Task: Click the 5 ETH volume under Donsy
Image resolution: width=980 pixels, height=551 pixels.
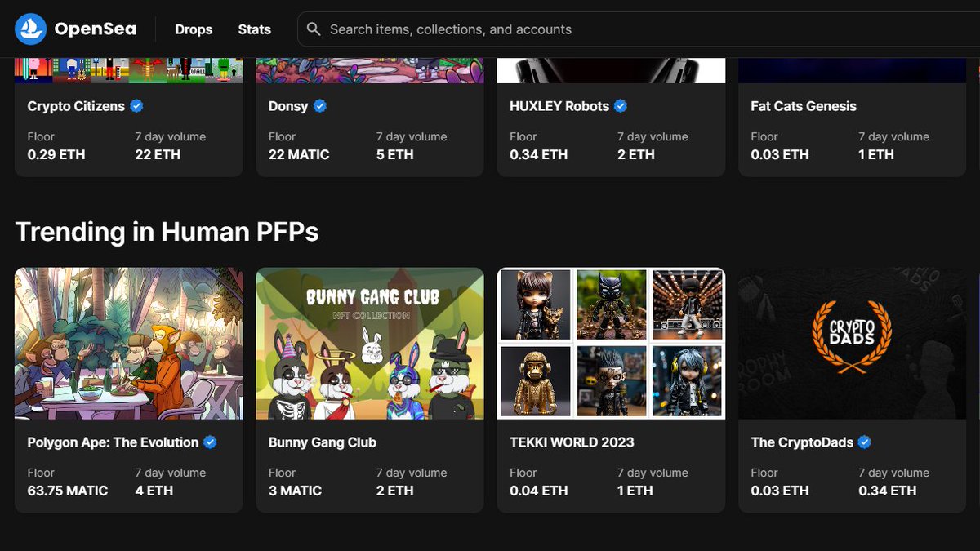Action: click(395, 154)
